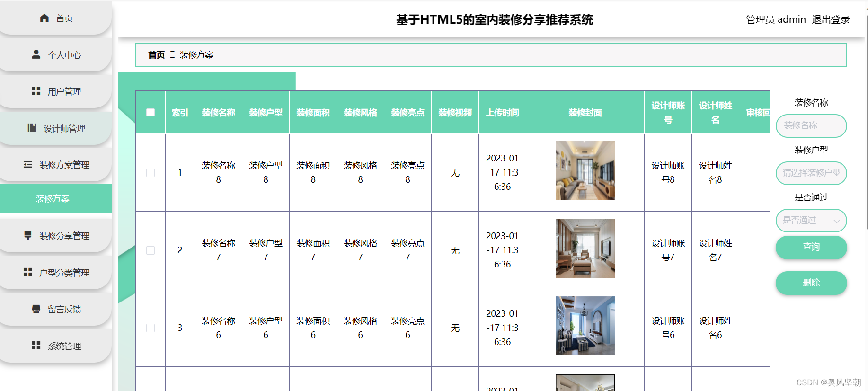Click the 装修名称 column header
Screen dimensions: 868x391
pos(218,113)
